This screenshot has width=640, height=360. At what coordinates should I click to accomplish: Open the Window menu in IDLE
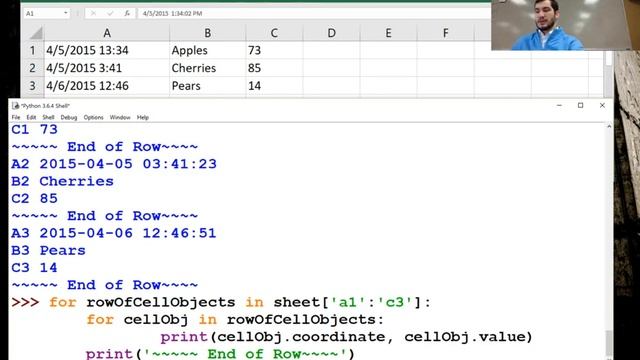coord(120,118)
